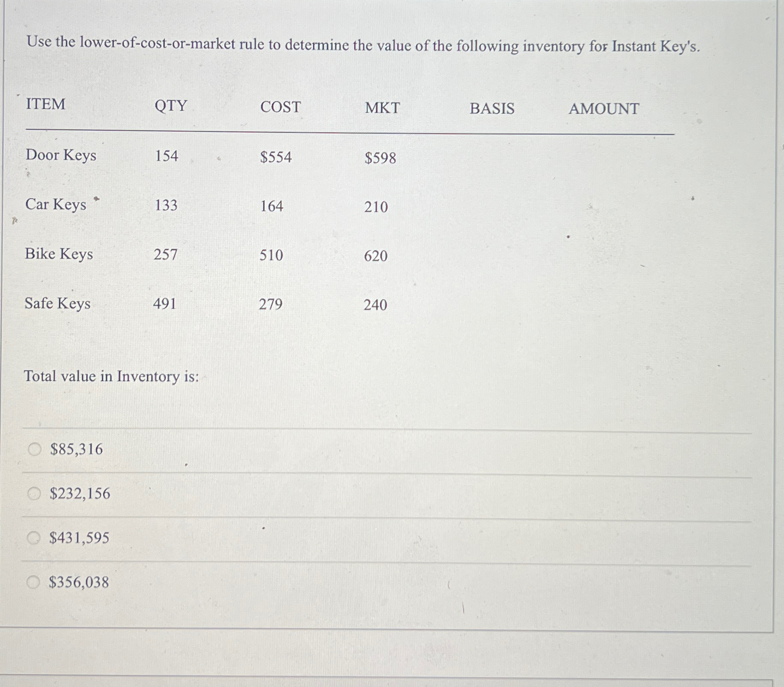Viewport: 784px width, 687px height.
Task: Click the Safe Keys row label
Action: [57, 304]
